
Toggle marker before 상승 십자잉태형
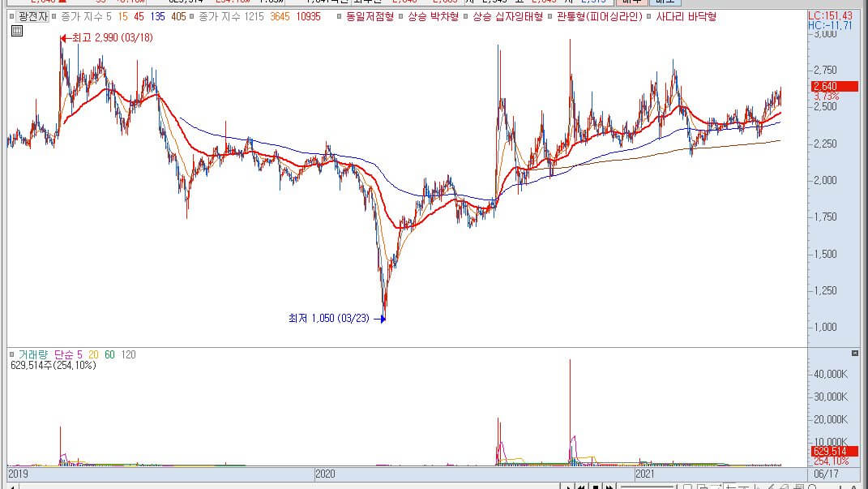point(466,16)
